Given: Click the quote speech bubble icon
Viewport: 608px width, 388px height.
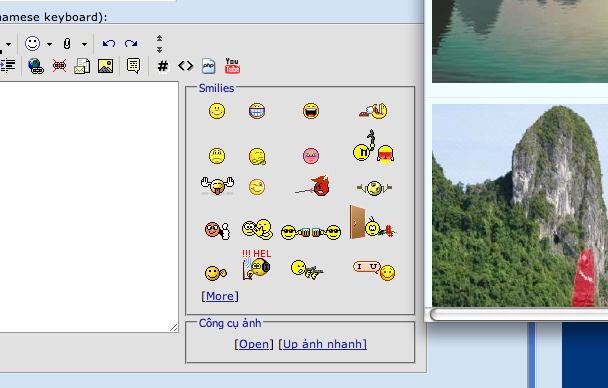Looking at the screenshot, I should click(x=133, y=66).
